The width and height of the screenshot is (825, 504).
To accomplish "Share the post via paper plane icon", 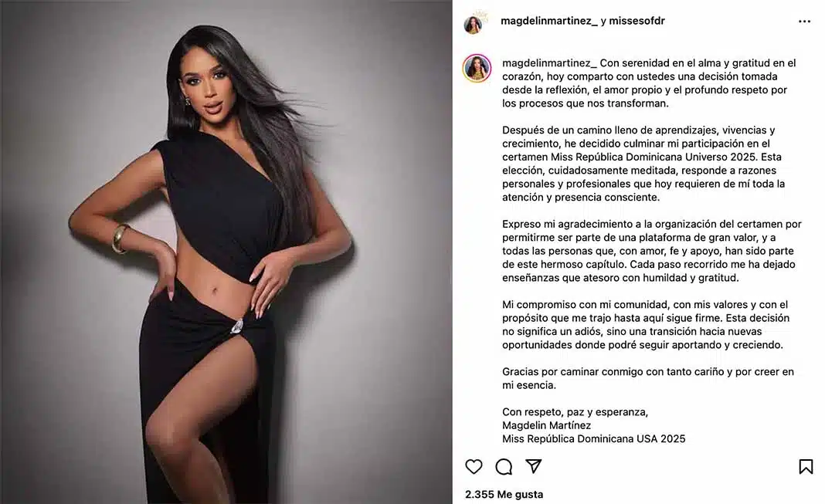I will pyautogui.click(x=534, y=466).
